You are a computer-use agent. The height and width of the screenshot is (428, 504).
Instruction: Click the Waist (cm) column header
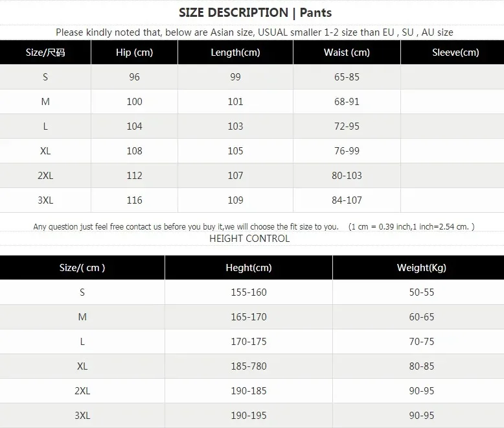pos(347,53)
